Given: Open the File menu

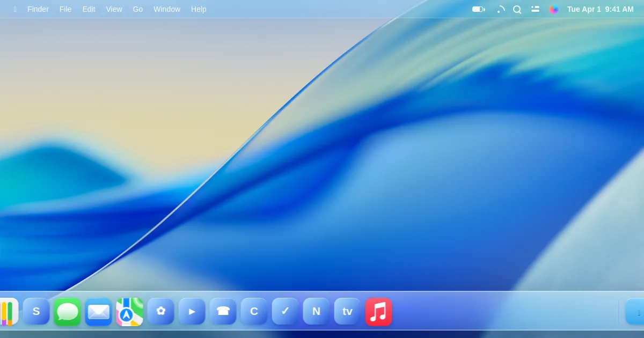Looking at the screenshot, I should [x=65, y=9].
